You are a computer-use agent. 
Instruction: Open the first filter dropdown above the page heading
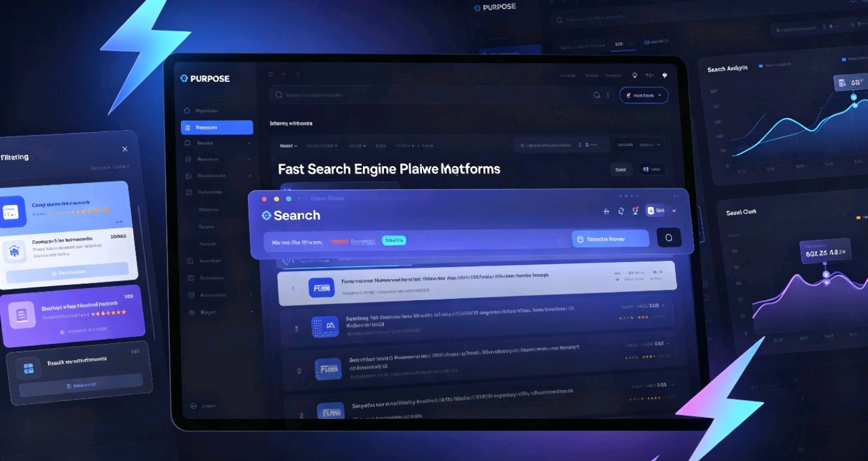tap(288, 146)
